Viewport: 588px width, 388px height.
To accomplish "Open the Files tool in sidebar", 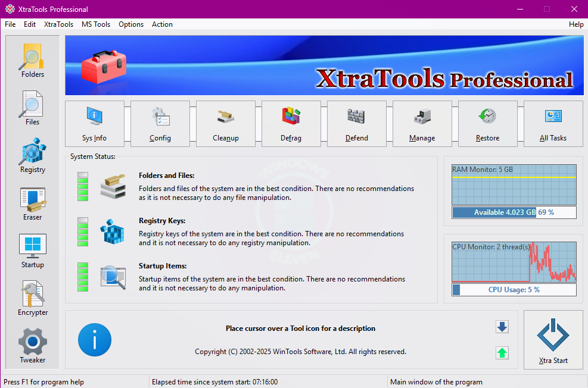I will (33, 108).
